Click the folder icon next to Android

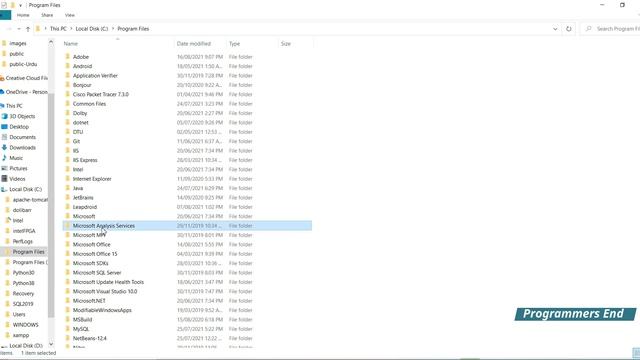point(68,66)
